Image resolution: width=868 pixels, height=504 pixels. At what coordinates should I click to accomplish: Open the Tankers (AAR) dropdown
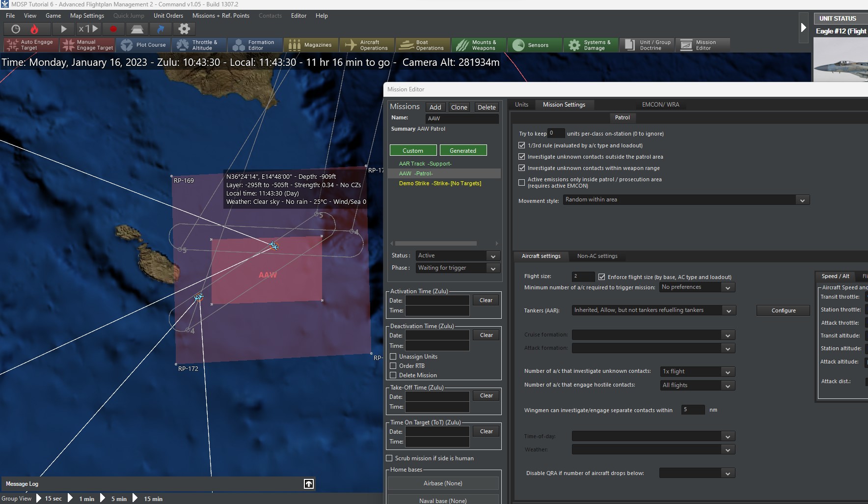coord(729,310)
